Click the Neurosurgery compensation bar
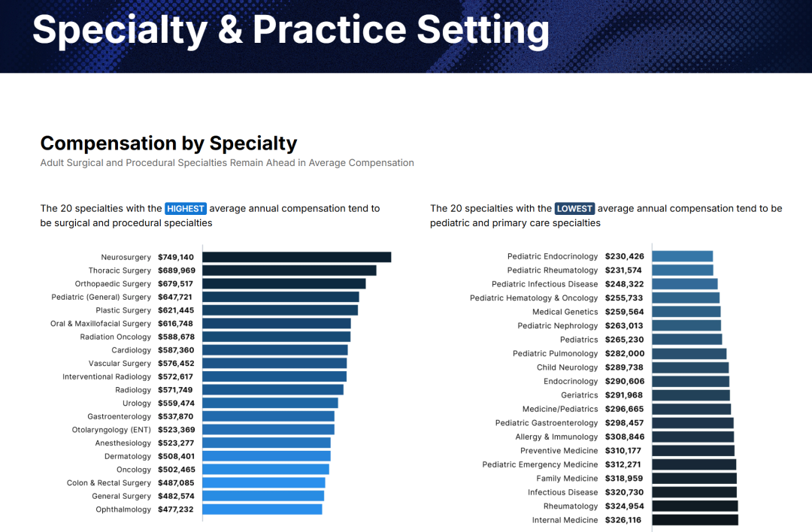The height and width of the screenshot is (532, 812). (296, 257)
